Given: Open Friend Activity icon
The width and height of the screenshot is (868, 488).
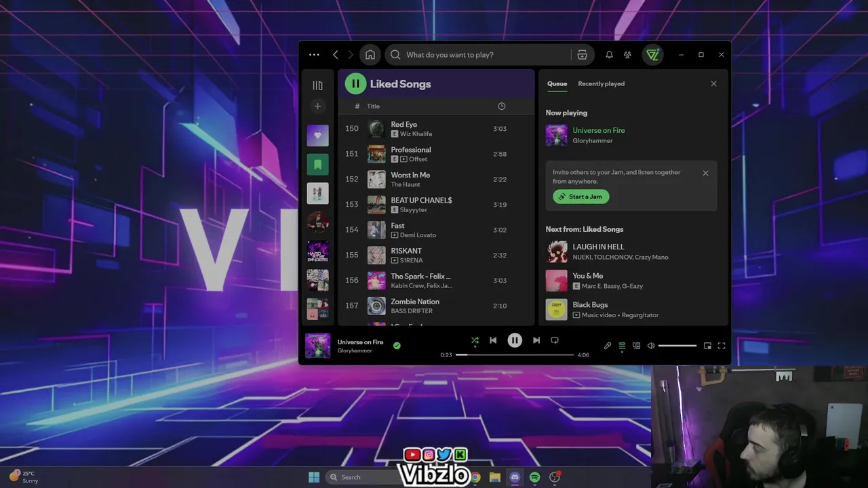Looking at the screenshot, I should 627,55.
